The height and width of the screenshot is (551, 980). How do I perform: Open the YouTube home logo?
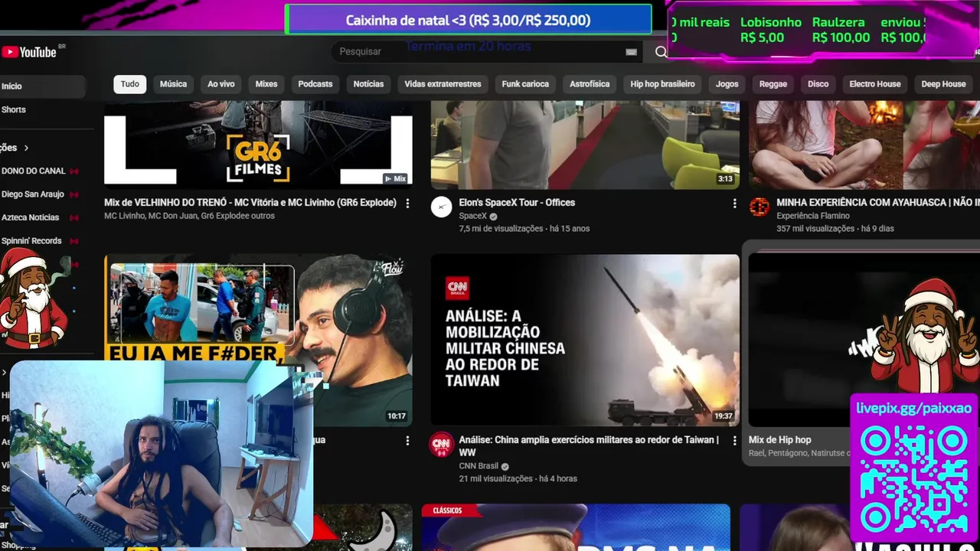click(29, 52)
